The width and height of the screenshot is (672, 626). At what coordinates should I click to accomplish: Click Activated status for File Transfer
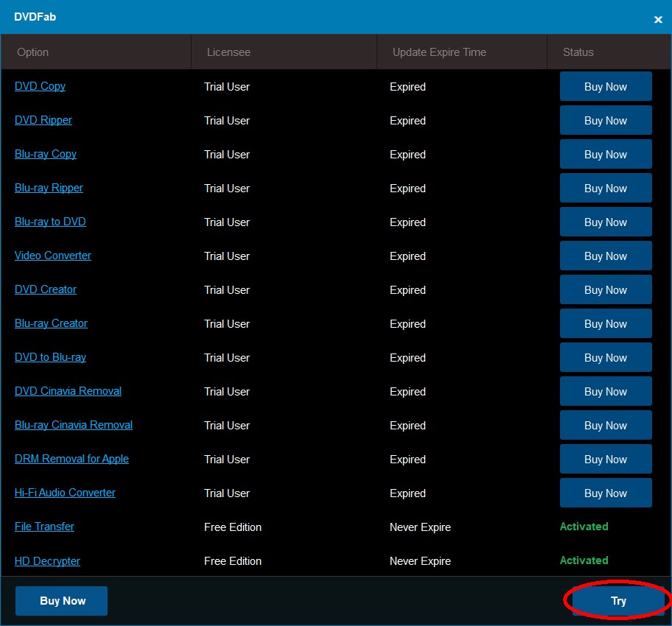click(x=584, y=526)
